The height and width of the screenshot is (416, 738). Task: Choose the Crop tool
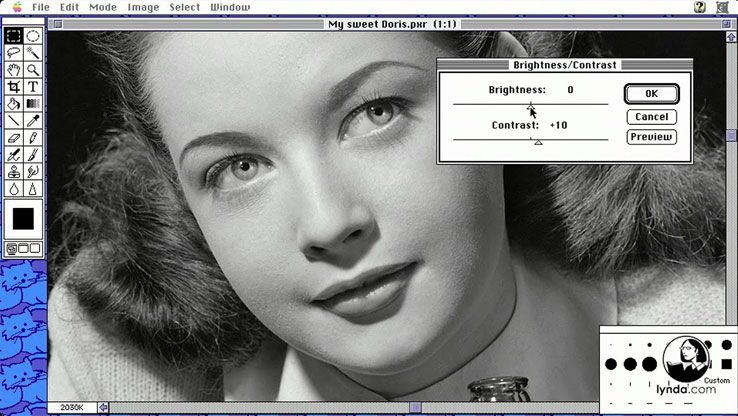pyautogui.click(x=14, y=87)
